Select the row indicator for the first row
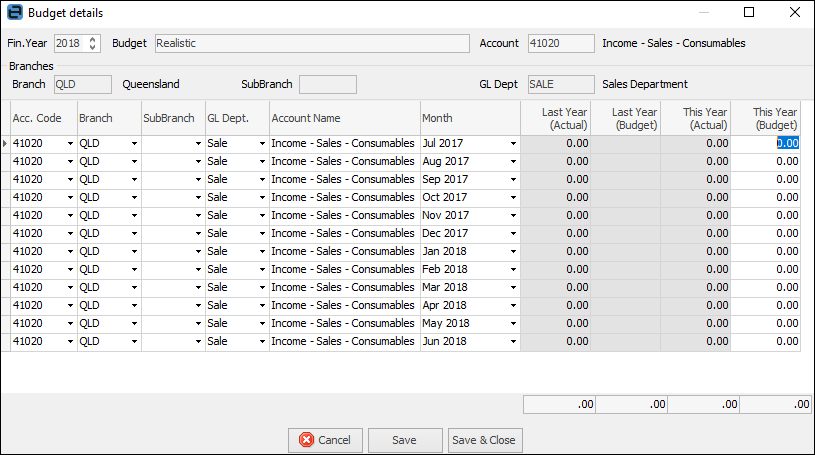 pos(5,144)
